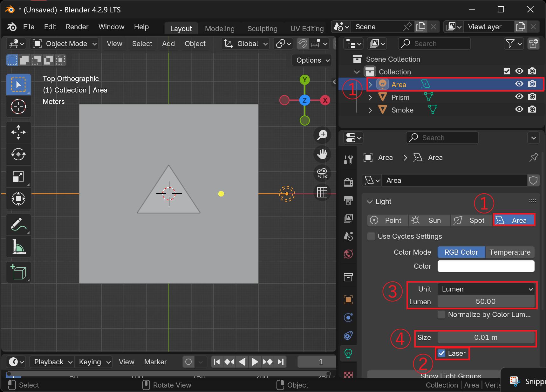This screenshot has width=546, height=392.
Task: Hide the Prism object in viewport
Action: tap(519, 97)
